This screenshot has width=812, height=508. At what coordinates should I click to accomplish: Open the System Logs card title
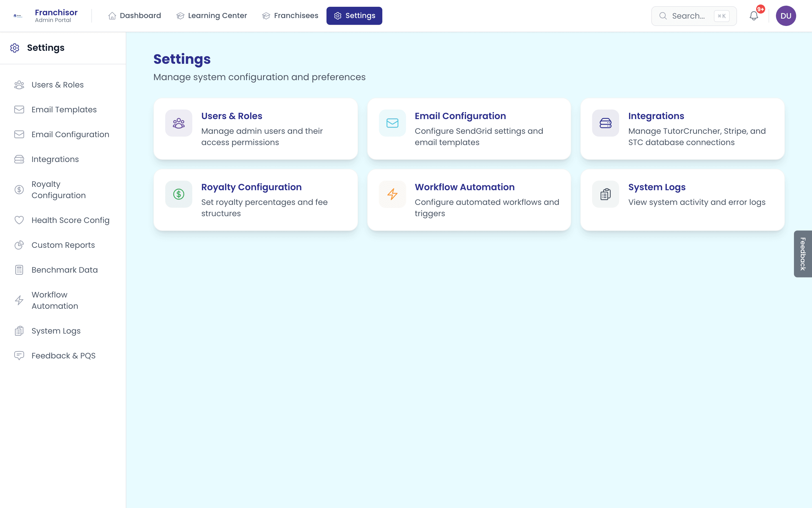(657, 187)
